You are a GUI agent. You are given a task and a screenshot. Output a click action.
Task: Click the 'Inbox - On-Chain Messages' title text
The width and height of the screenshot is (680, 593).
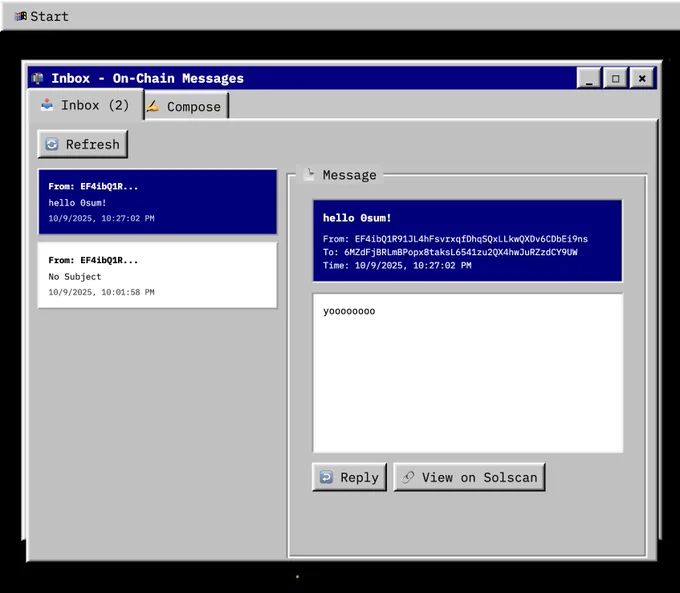147,79
